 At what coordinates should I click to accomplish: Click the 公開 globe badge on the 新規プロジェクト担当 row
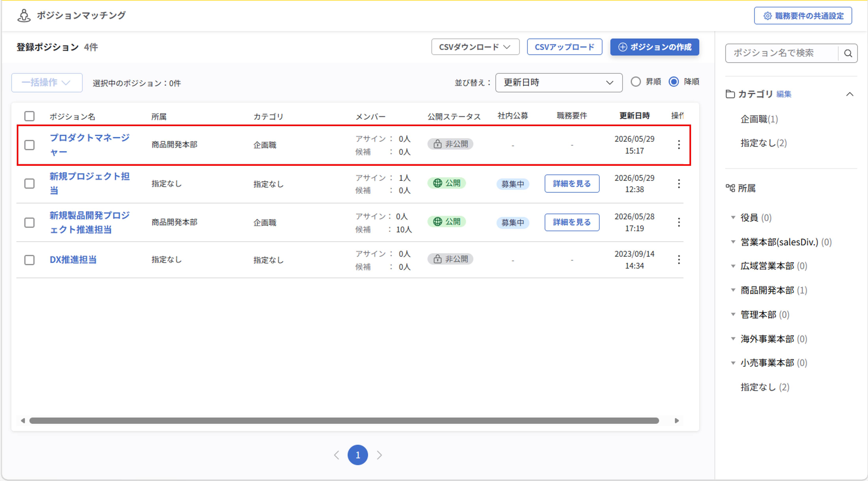click(x=446, y=183)
